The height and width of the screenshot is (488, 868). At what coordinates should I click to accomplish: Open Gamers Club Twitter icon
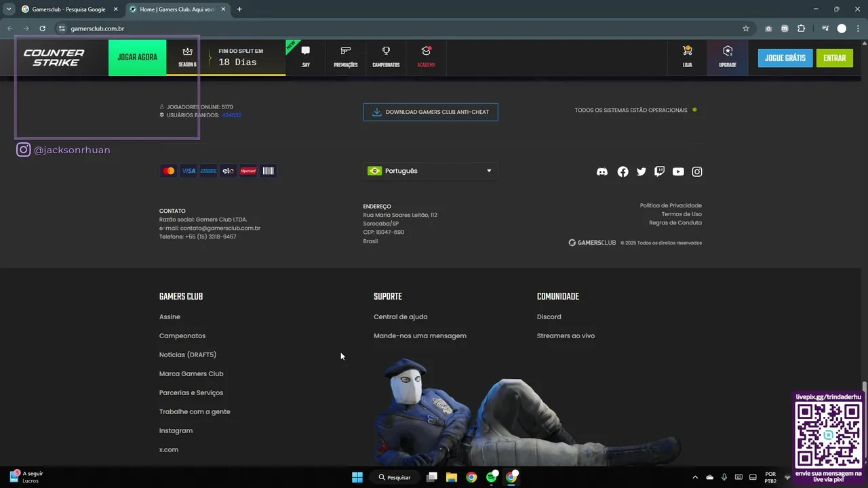pyautogui.click(x=642, y=171)
